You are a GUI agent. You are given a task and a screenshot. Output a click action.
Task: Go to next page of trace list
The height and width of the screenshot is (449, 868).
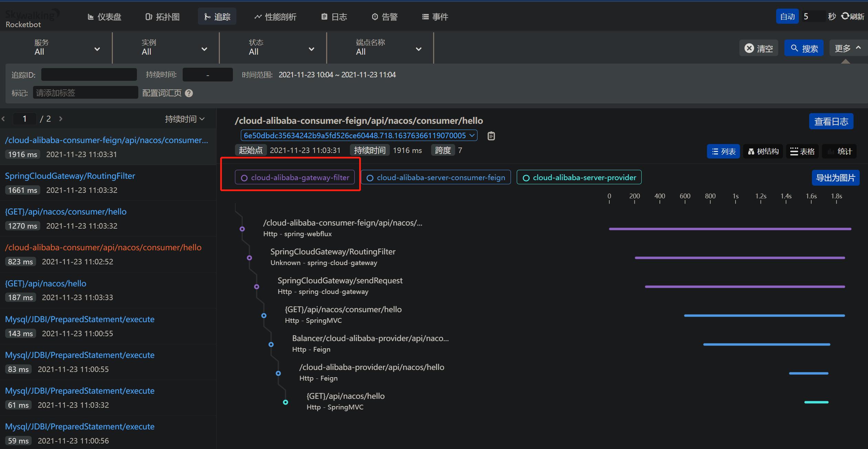point(61,119)
